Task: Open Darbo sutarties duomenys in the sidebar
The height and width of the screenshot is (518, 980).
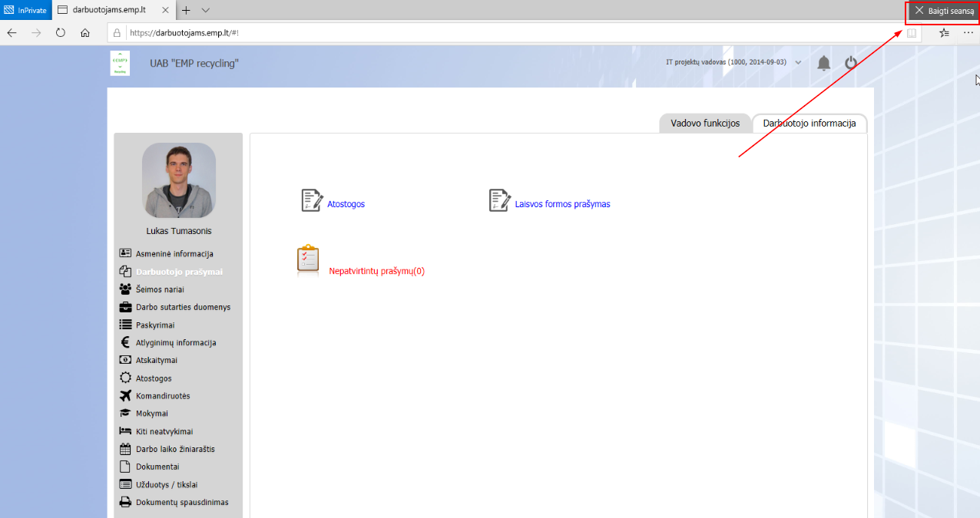Action: point(183,307)
